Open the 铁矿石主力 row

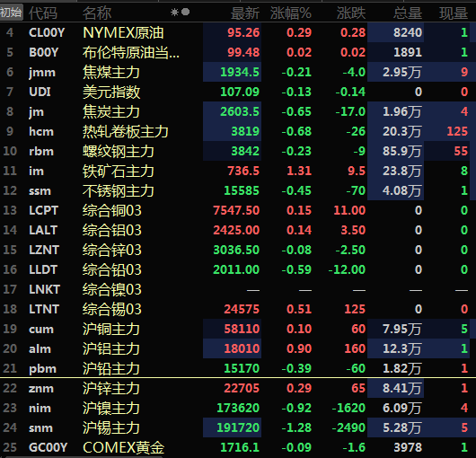pyautogui.click(x=238, y=171)
